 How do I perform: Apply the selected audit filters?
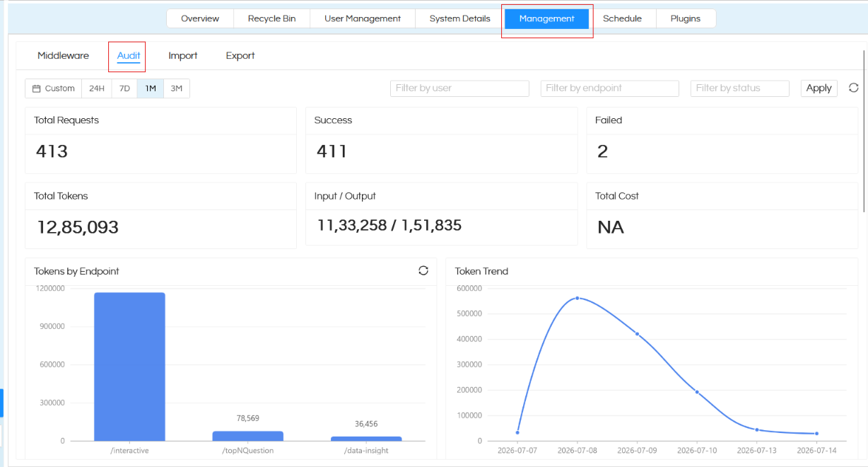pyautogui.click(x=819, y=88)
